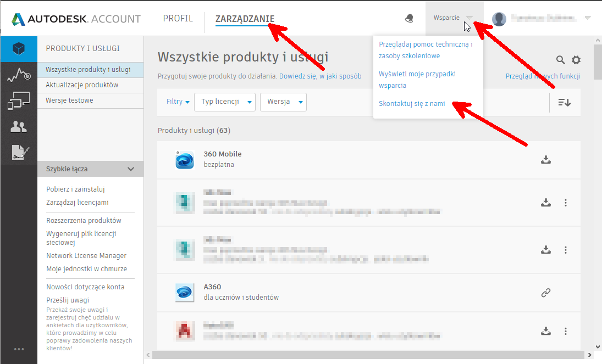Click the PRODUKTY I USŁUGI sidebar heading

point(82,48)
